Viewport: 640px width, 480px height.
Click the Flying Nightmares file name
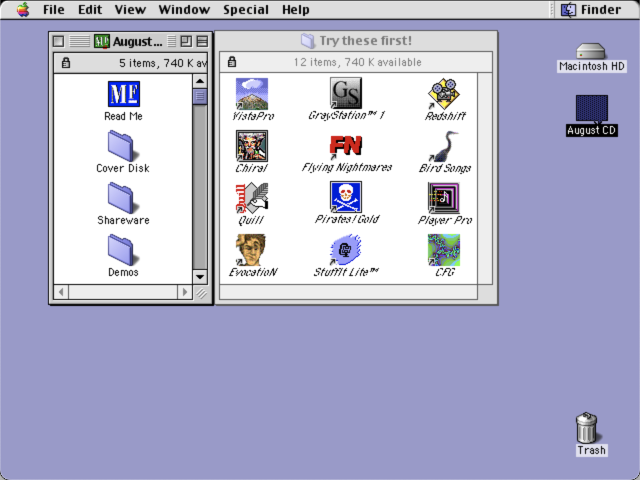[347, 167]
